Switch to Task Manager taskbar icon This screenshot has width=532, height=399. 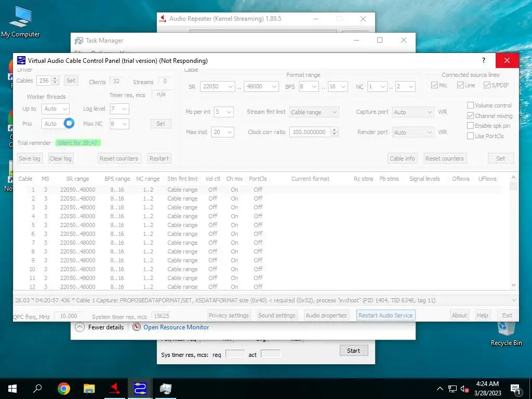point(166,389)
